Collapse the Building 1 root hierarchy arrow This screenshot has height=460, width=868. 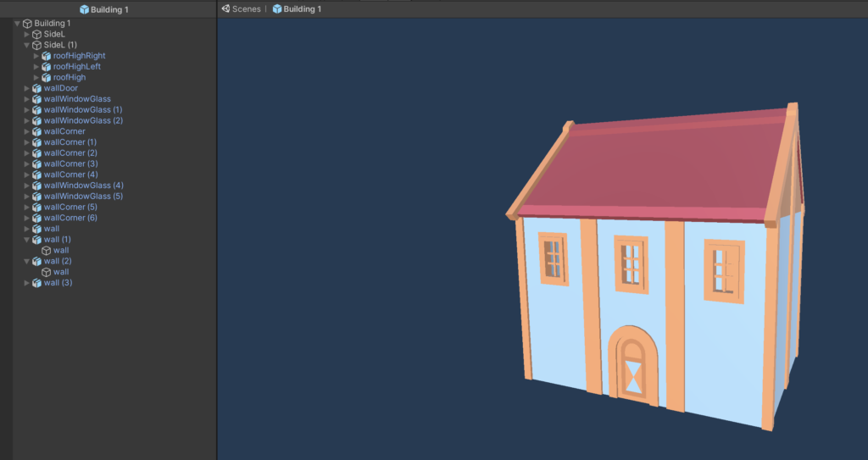tap(17, 23)
